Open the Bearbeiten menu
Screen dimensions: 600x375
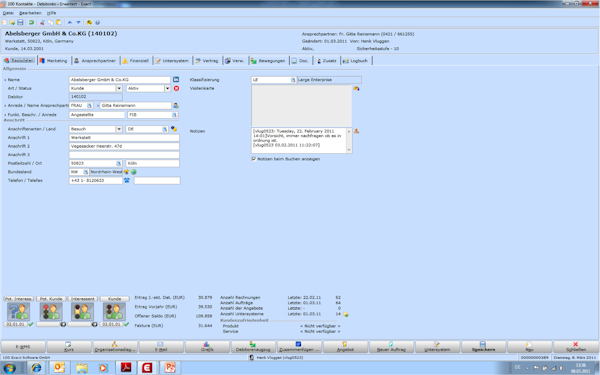pos(30,13)
